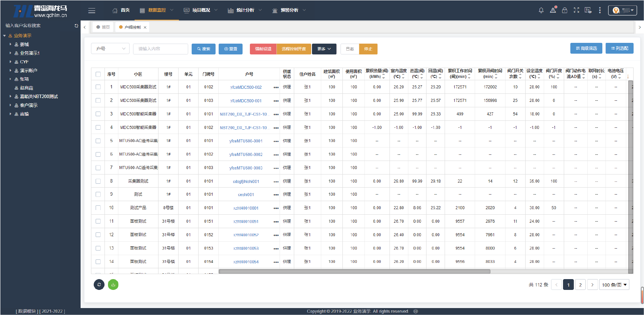The width and height of the screenshot is (644, 315).
Task: Switch to the 首页 tab
Action: point(103,27)
